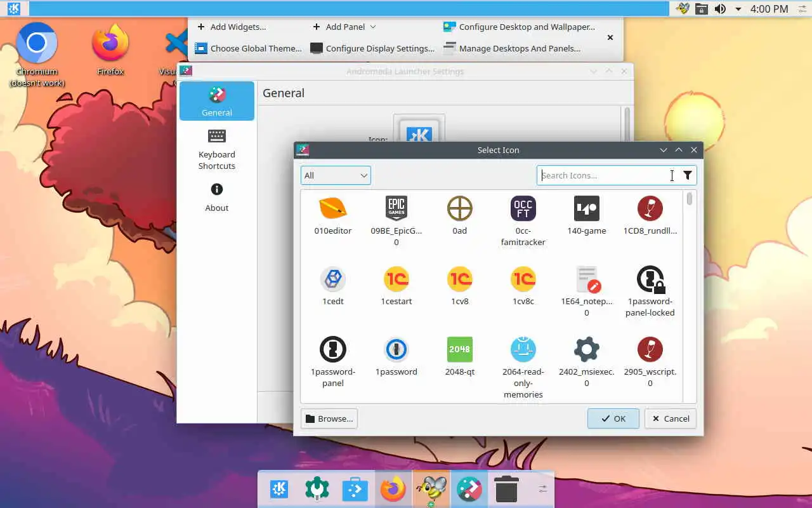Image resolution: width=812 pixels, height=508 pixels.
Task: Choose the 0cc-famitracker icon
Action: coord(523,222)
